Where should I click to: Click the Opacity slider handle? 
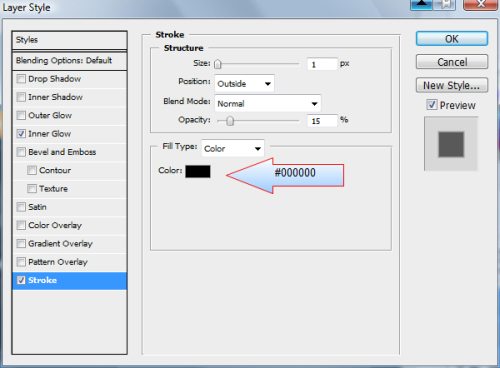pyautogui.click(x=230, y=121)
